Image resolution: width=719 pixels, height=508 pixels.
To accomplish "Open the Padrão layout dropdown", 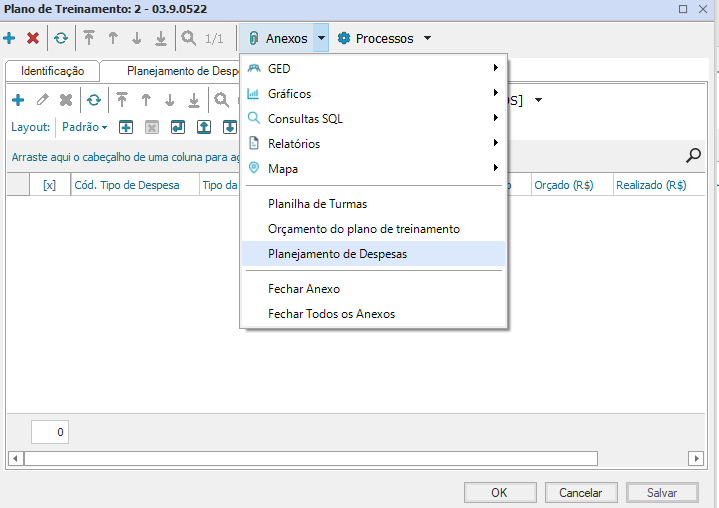I will 85,127.
